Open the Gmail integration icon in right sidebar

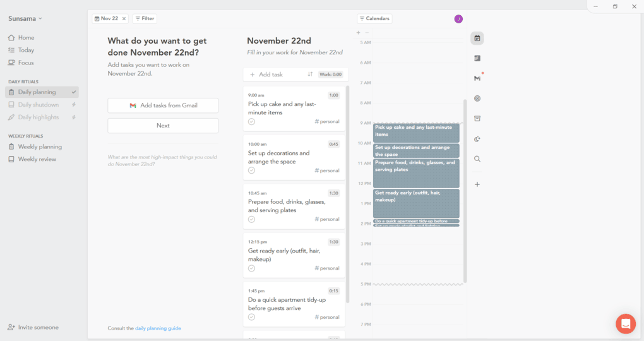[x=477, y=78]
